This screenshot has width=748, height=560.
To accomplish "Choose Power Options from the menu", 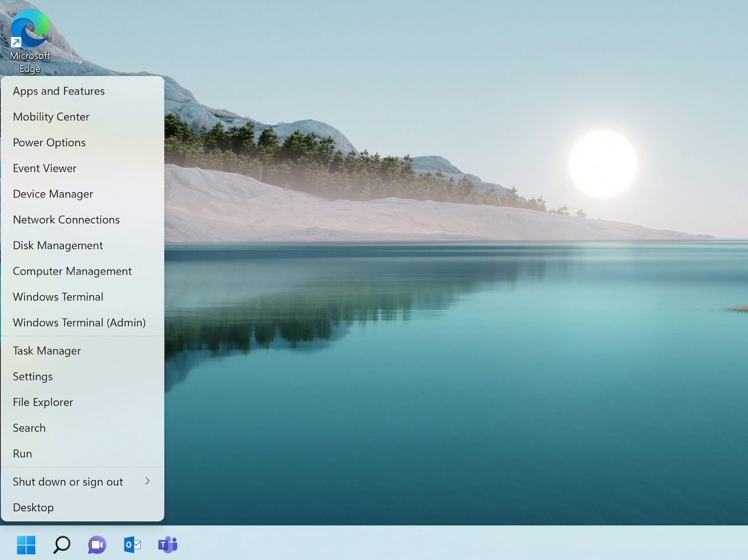I will click(x=49, y=143).
